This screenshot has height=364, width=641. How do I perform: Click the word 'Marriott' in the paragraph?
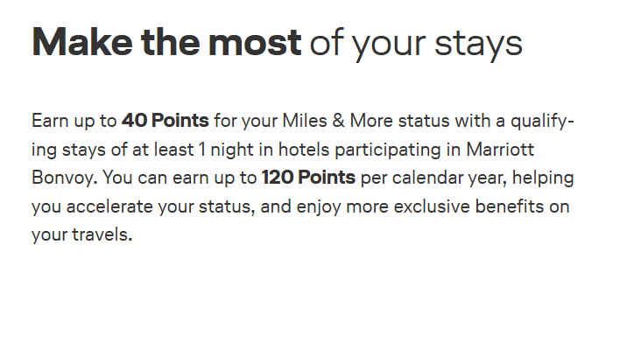point(500,149)
